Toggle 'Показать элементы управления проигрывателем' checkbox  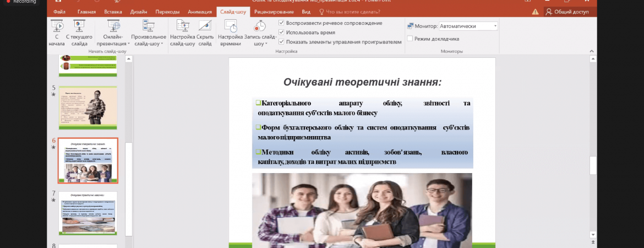tap(281, 41)
